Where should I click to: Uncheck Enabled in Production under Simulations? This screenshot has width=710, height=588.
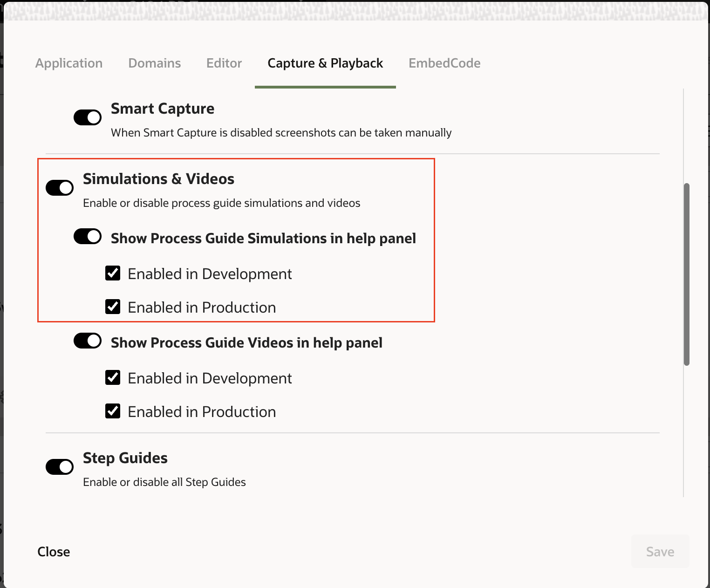[113, 307]
